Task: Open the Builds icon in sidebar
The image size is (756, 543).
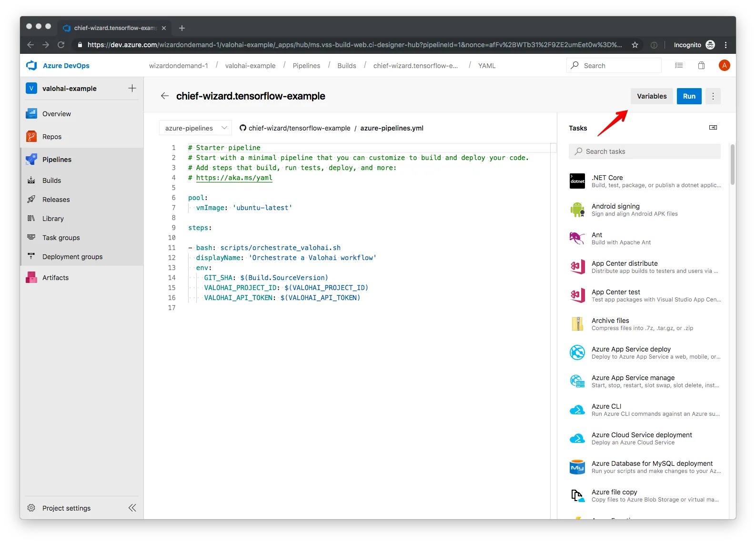Action: coord(31,181)
